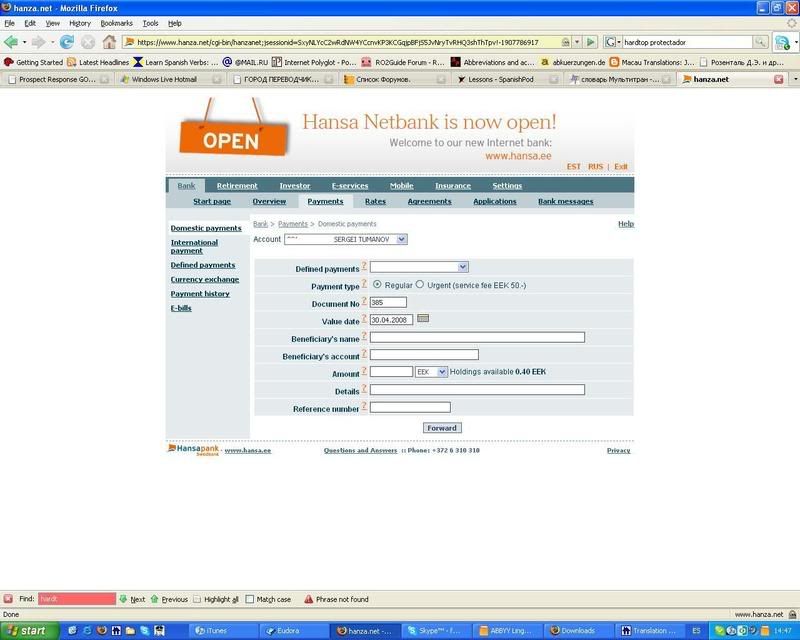Click into the Amount input field
Viewport: 800px width, 640px height.
pyautogui.click(x=391, y=372)
